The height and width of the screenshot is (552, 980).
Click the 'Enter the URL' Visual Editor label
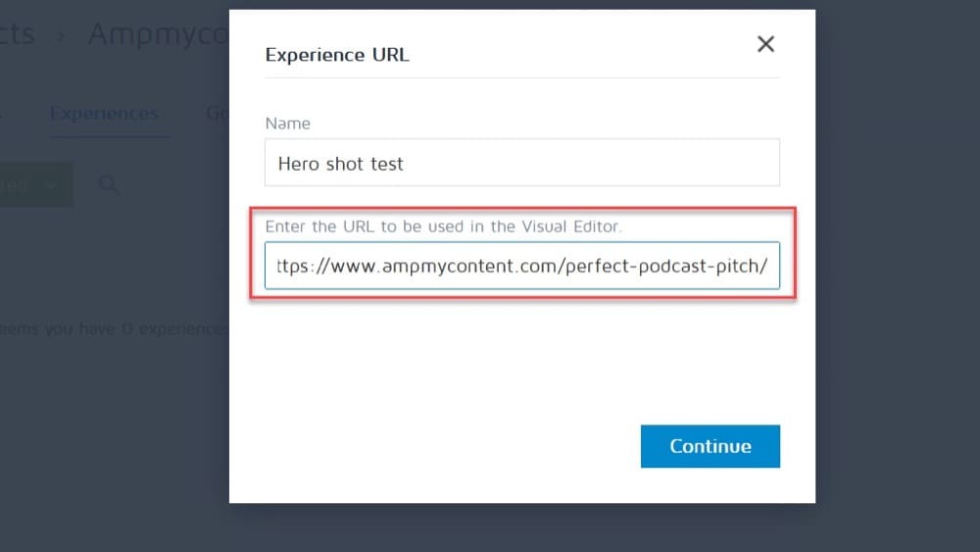coord(443,226)
